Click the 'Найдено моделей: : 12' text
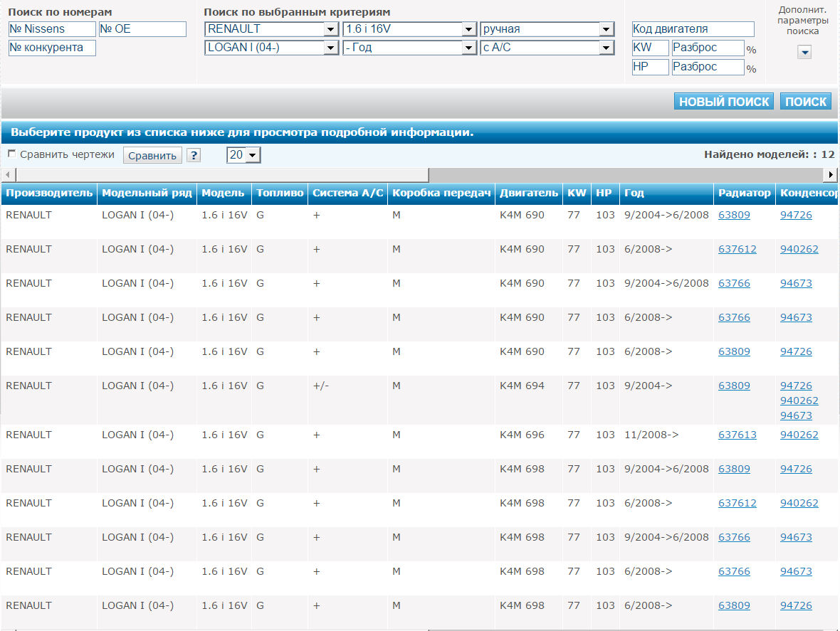Screen dimensions: 840x631 [770, 154]
